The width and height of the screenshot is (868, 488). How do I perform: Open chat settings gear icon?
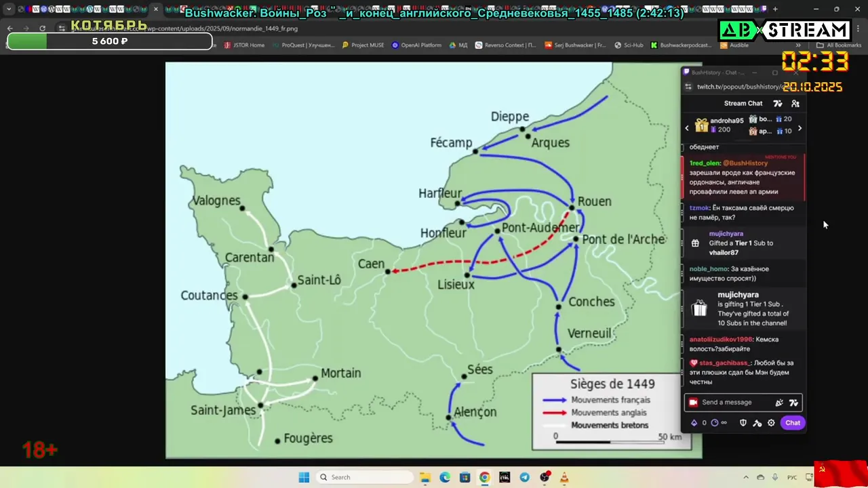point(771,423)
